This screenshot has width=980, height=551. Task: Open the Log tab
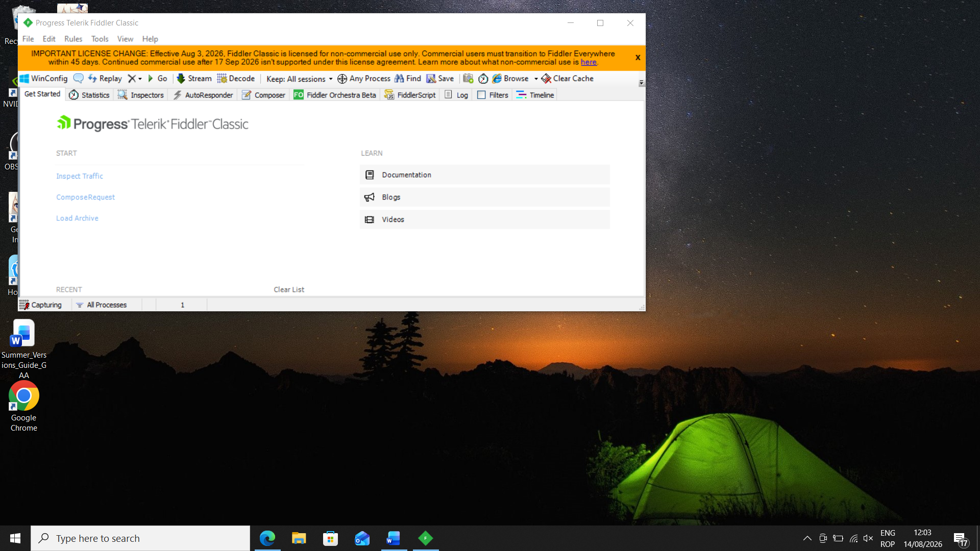pos(456,95)
